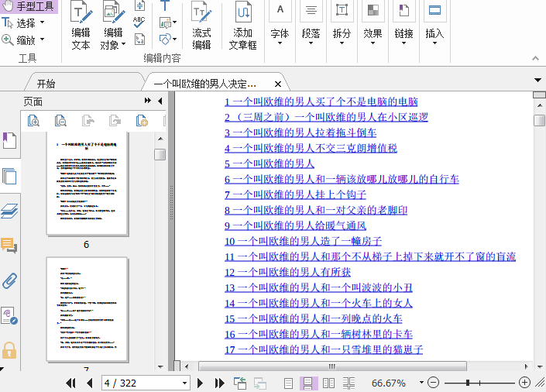Select the 流式编辑 reflow edit tool
Viewport: 546px width, 392px height.
pyautogui.click(x=201, y=26)
